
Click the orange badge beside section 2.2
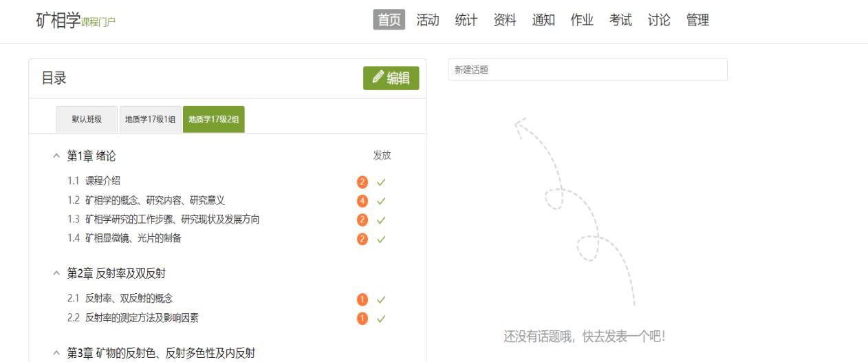pos(362,319)
